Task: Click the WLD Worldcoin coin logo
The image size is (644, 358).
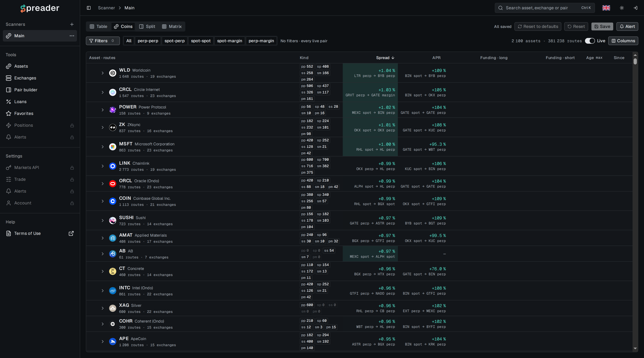Action: (113, 73)
